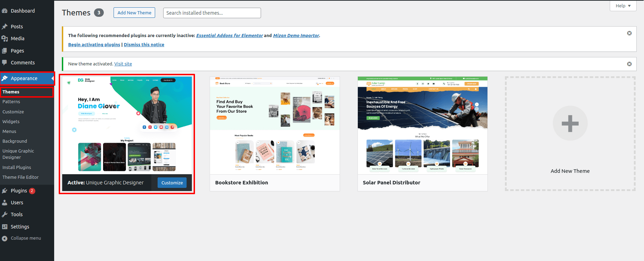The width and height of the screenshot is (644, 261).
Task: Expand the Help dropdown tab
Action: pos(623,6)
